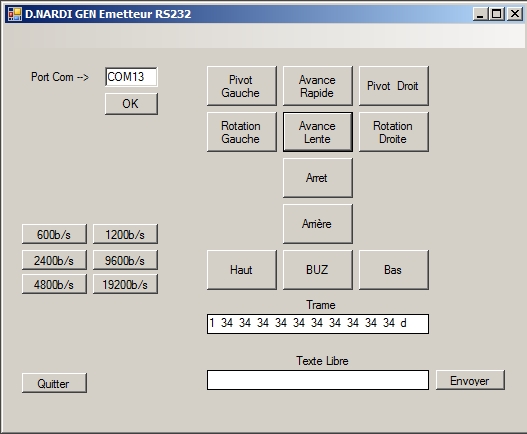Confirm the COM port with OK
Screen dimensions: 527x434
tap(131, 104)
